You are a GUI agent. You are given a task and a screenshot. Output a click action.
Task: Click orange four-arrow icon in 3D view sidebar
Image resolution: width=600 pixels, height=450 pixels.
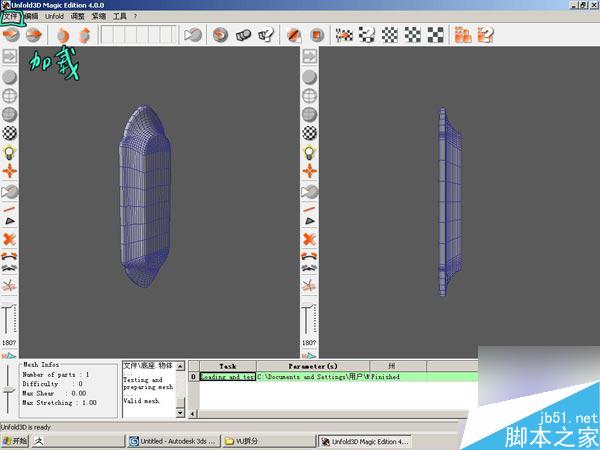click(10, 171)
